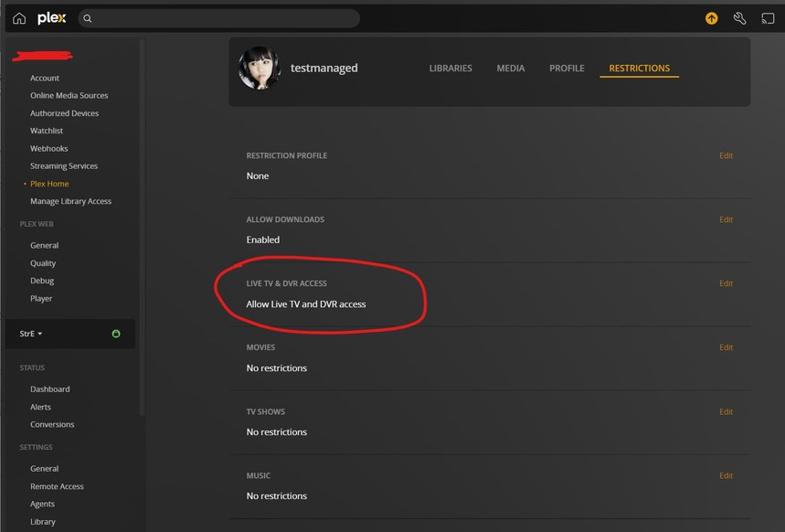Edit the Music restrictions
Viewport: 785px width, 532px height.
726,475
